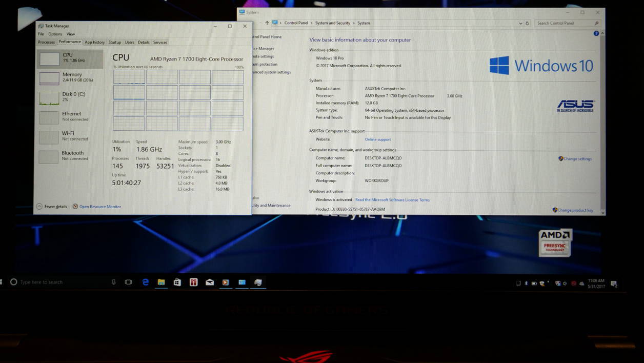Open Microsoft Store from taskbar
644x363 pixels.
[177, 282]
